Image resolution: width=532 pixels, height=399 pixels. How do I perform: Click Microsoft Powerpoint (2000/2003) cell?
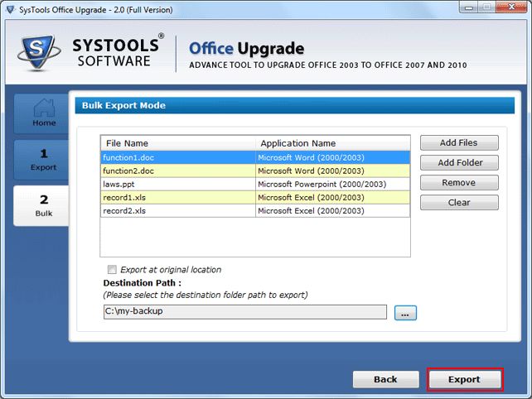332,184
